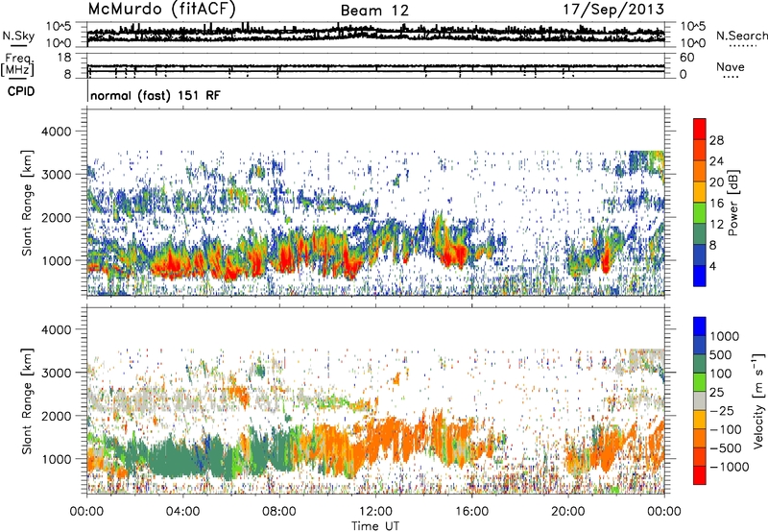The image size is (768, 532).
Task: Select the 'Freq. [MHz]' axis label
Action: 17,64
